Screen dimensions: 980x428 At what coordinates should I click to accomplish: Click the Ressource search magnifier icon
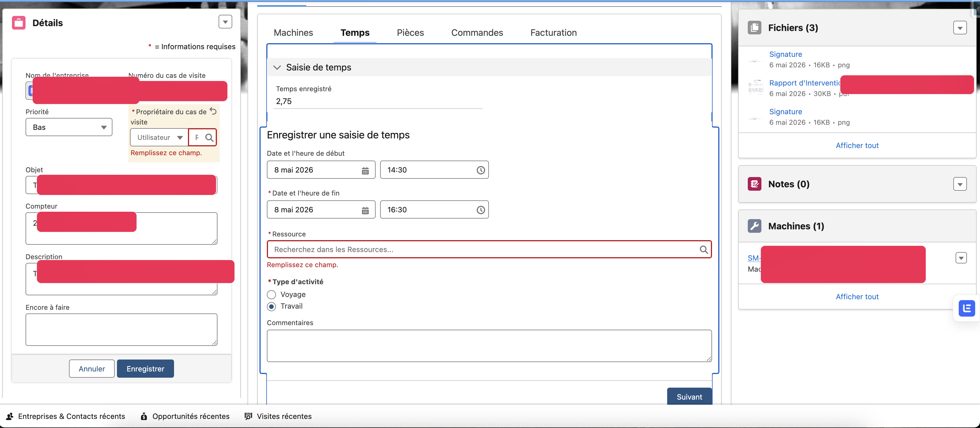[x=704, y=250]
